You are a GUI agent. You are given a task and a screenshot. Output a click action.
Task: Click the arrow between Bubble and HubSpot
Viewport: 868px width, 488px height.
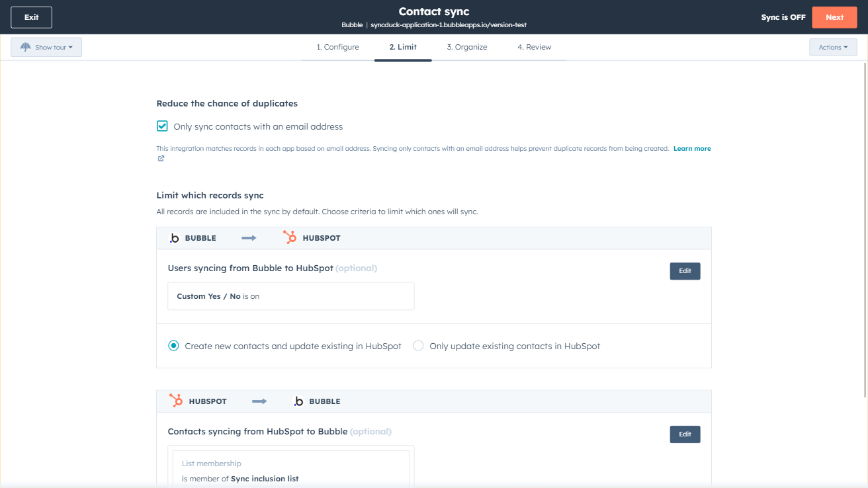249,238
